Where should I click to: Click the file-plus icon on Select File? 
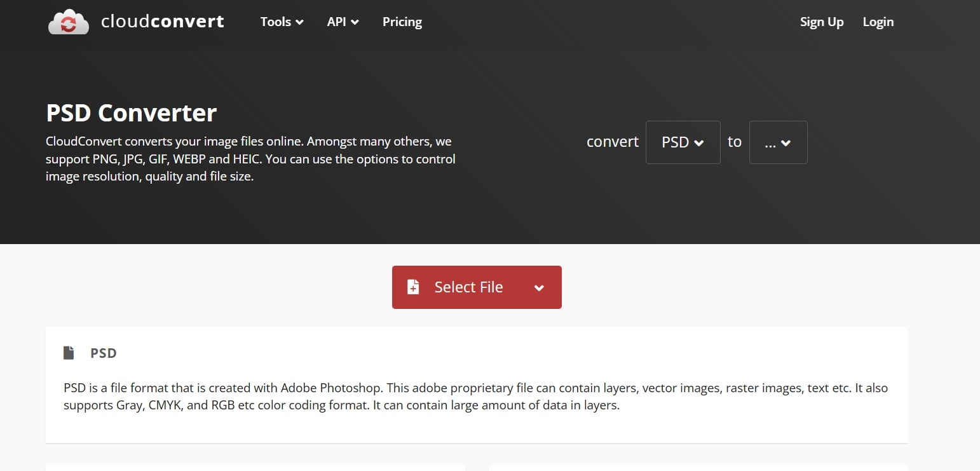tap(413, 287)
